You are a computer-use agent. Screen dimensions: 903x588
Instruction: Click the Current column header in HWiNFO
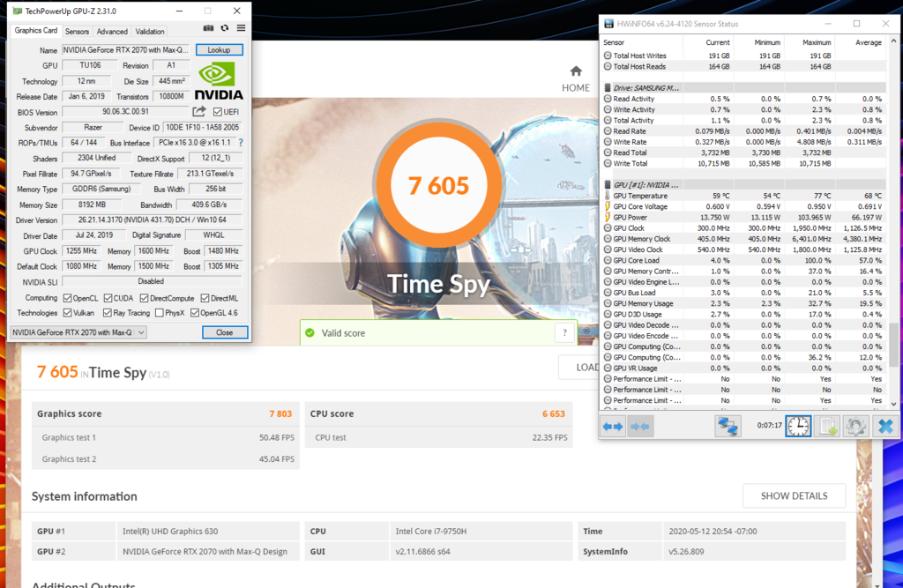(718, 42)
